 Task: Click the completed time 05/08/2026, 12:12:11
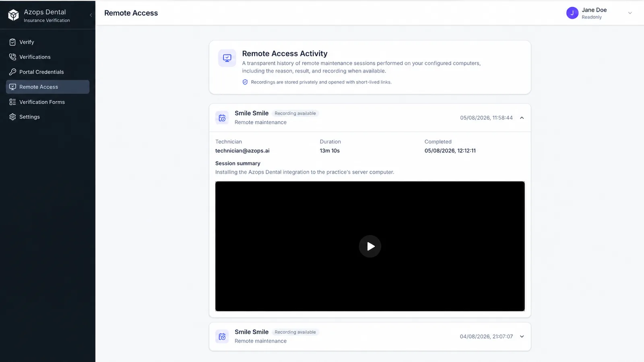coord(450,151)
